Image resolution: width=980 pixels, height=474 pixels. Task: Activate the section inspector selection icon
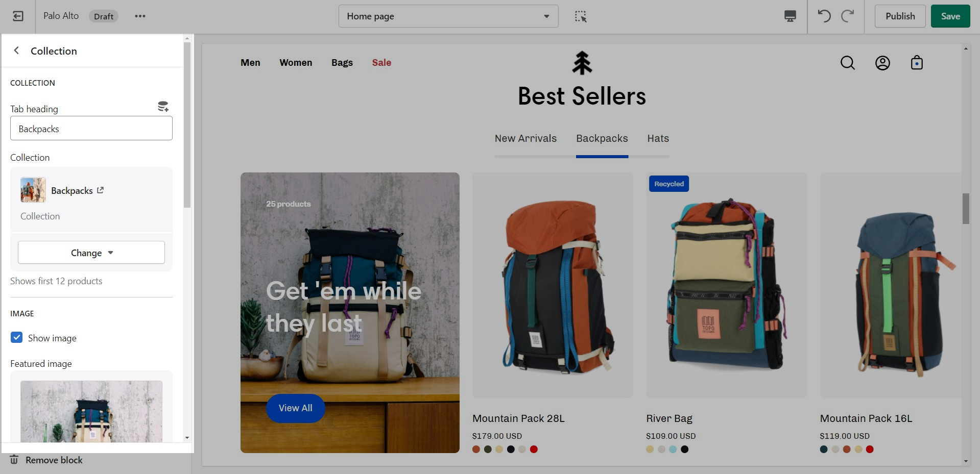pos(581,16)
